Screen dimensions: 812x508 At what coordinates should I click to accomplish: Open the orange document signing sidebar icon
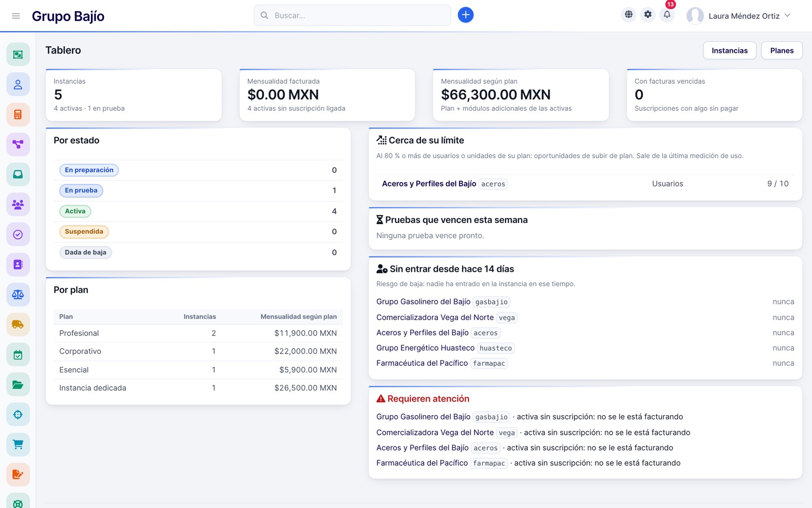tap(18, 474)
